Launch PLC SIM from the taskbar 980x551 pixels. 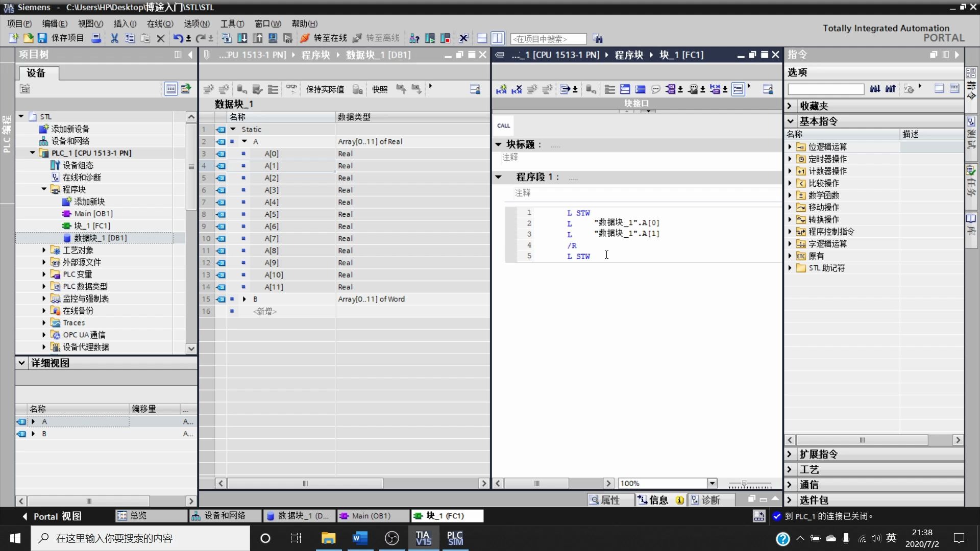454,538
